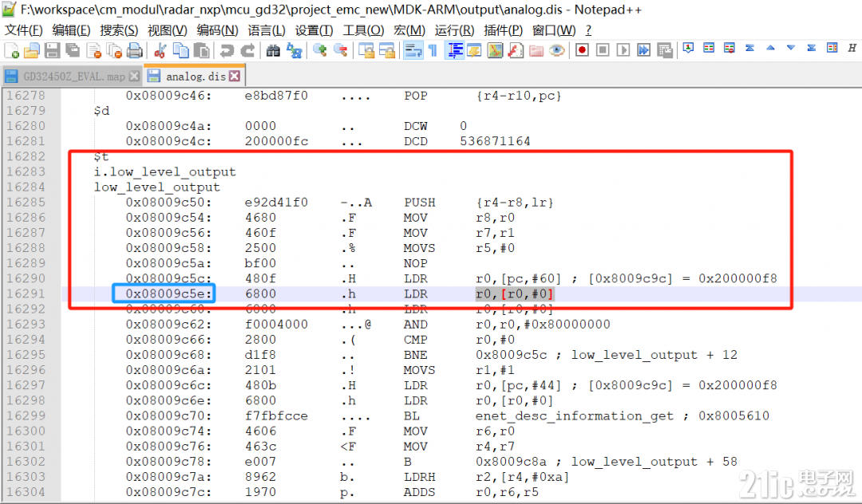Save the current recorded macro icon
862x504 pixels.
click(x=665, y=50)
